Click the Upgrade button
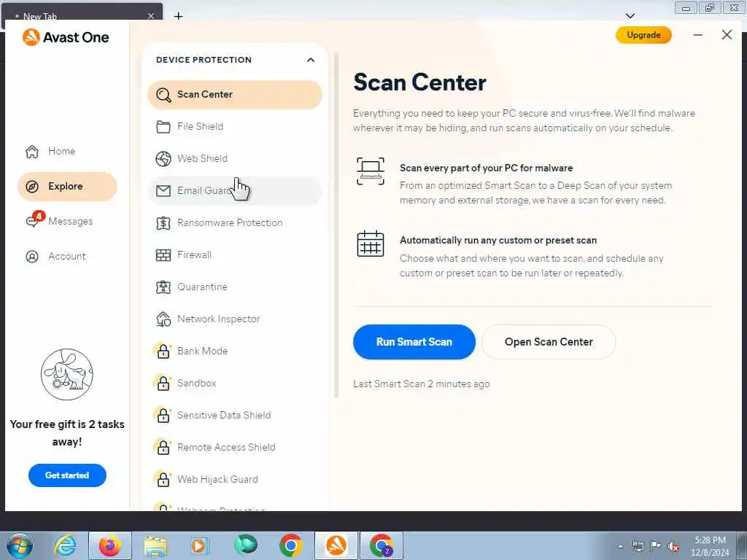 pos(643,35)
